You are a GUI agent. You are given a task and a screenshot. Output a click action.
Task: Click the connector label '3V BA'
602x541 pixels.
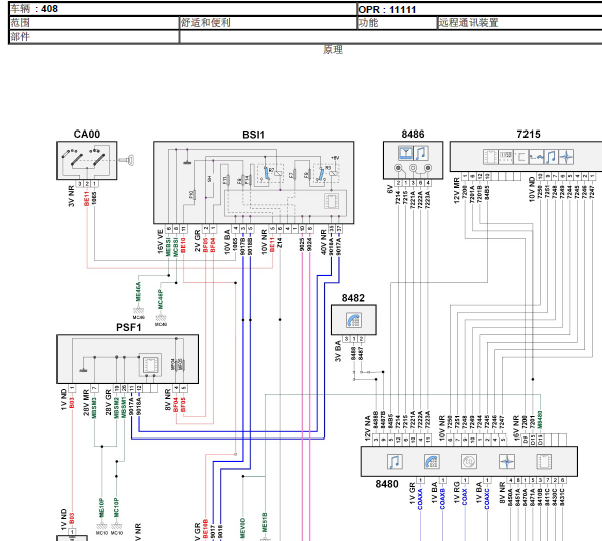[338, 351]
